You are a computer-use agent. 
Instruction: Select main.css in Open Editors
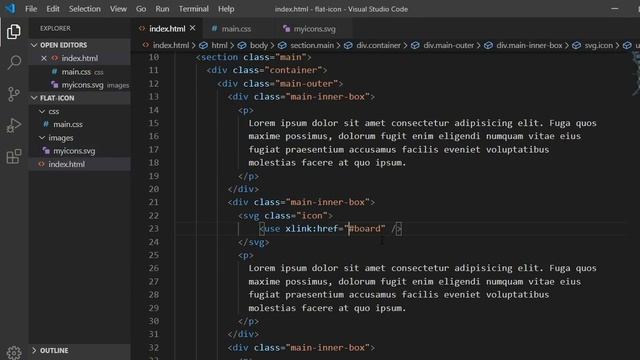tap(80, 72)
